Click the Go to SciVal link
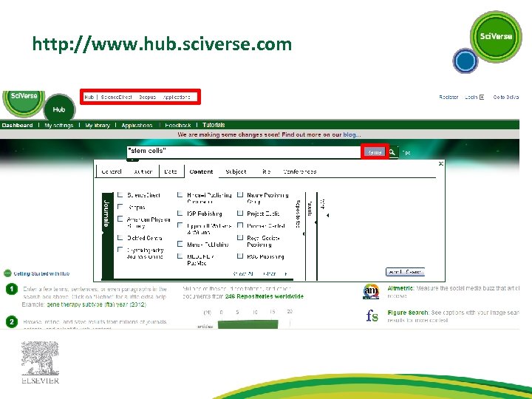 pos(506,97)
